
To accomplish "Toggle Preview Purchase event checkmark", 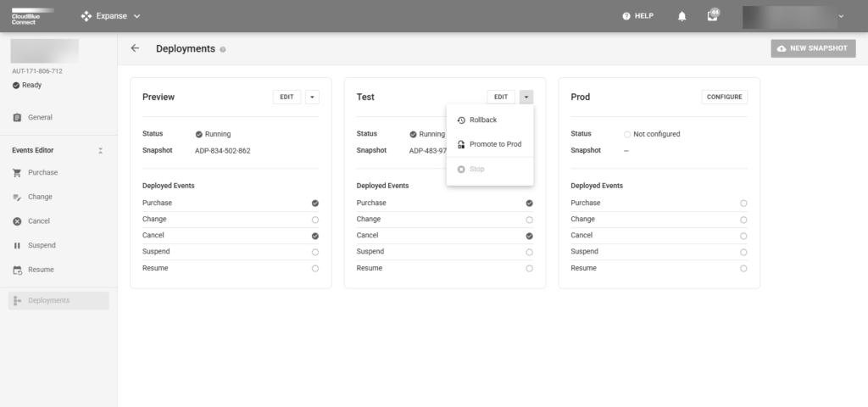I will click(x=315, y=203).
